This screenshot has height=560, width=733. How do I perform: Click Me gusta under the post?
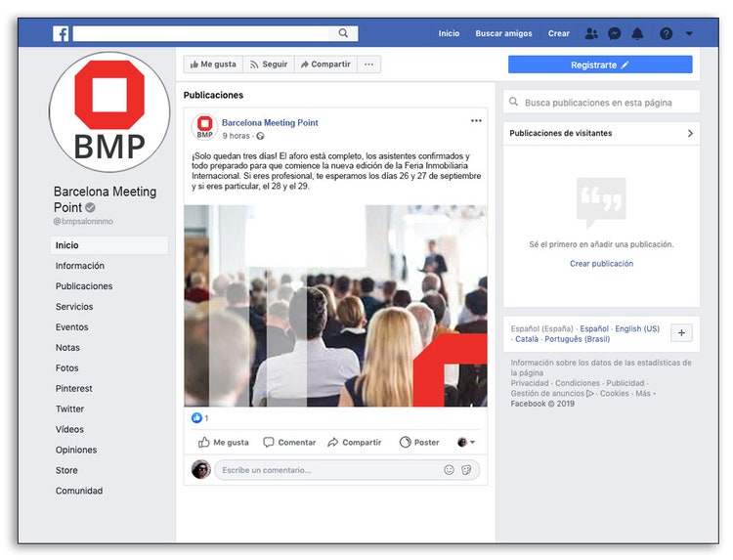(224, 442)
